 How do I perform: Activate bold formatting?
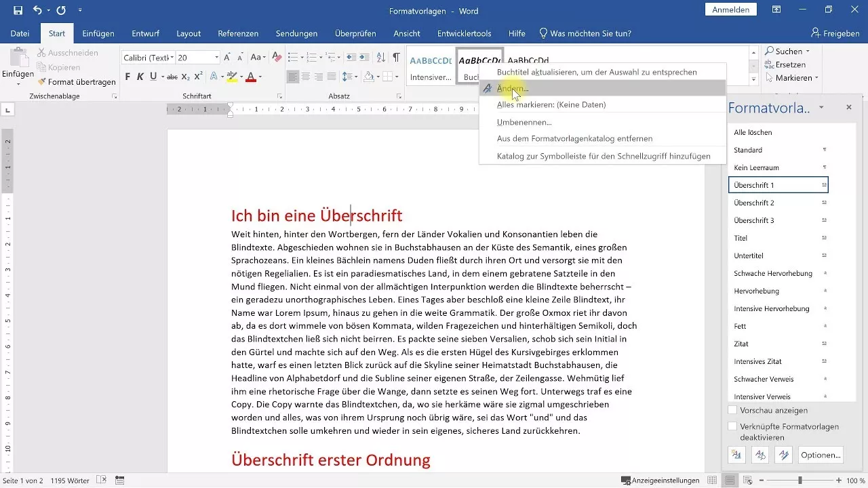(x=127, y=77)
